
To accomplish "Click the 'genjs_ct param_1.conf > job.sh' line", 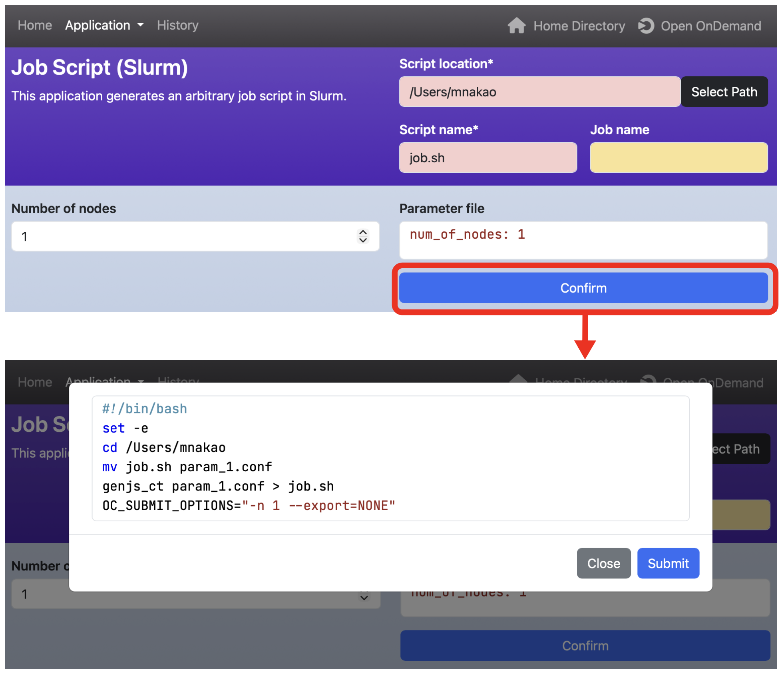I will point(218,486).
